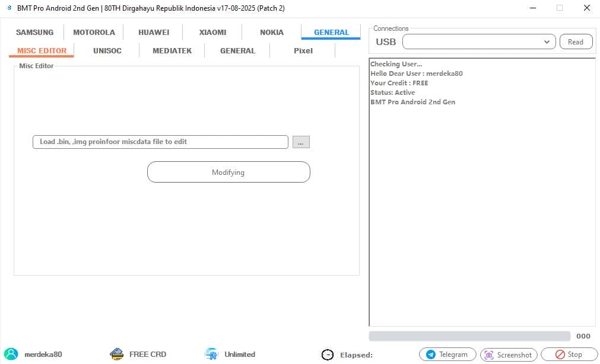Click the Unlimited download icon
This screenshot has width=600, height=364.
click(211, 354)
